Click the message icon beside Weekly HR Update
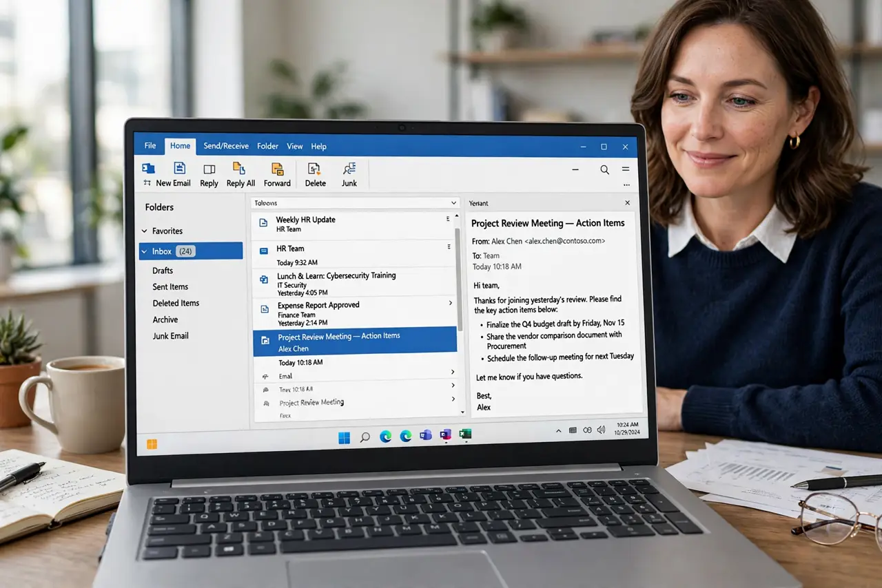 click(263, 223)
